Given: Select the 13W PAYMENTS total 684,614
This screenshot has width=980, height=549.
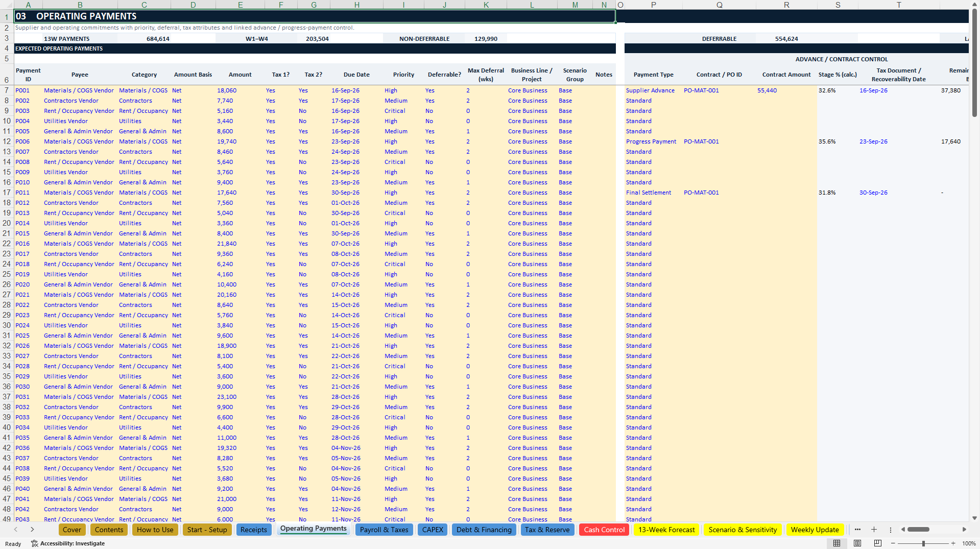Looking at the screenshot, I should click(158, 39).
